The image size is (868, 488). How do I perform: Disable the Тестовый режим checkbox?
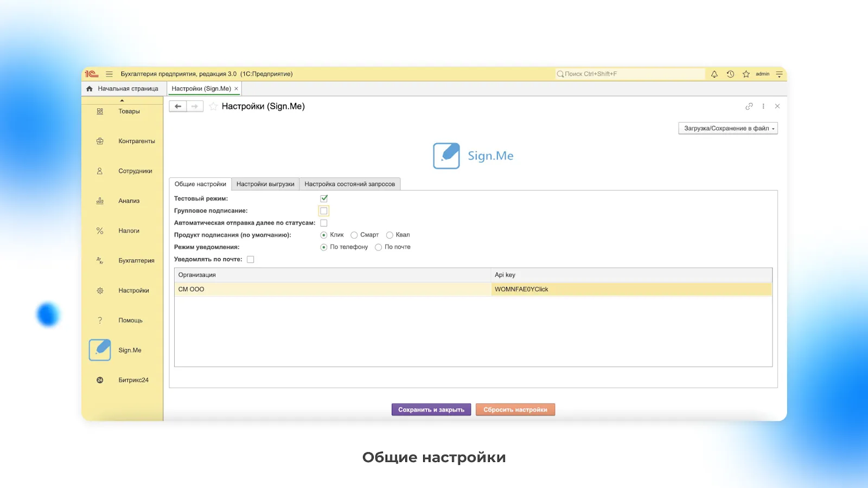(324, 198)
